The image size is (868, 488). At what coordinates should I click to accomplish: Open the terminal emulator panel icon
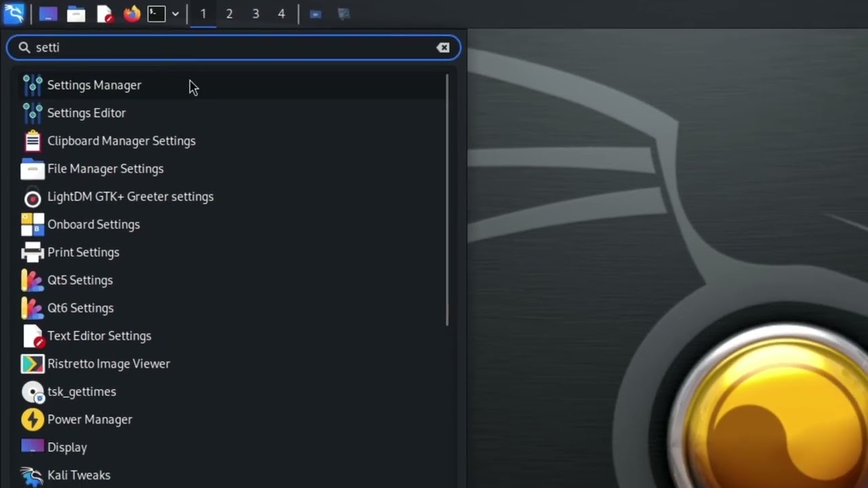157,14
